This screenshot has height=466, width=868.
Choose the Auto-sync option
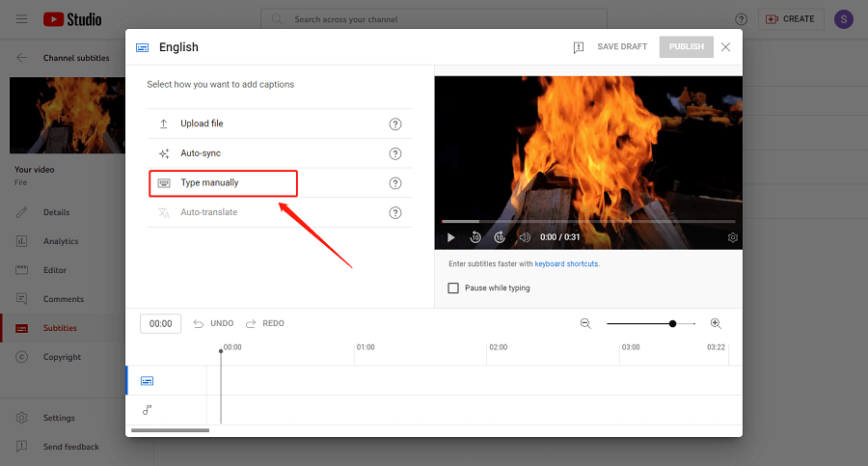(x=280, y=153)
